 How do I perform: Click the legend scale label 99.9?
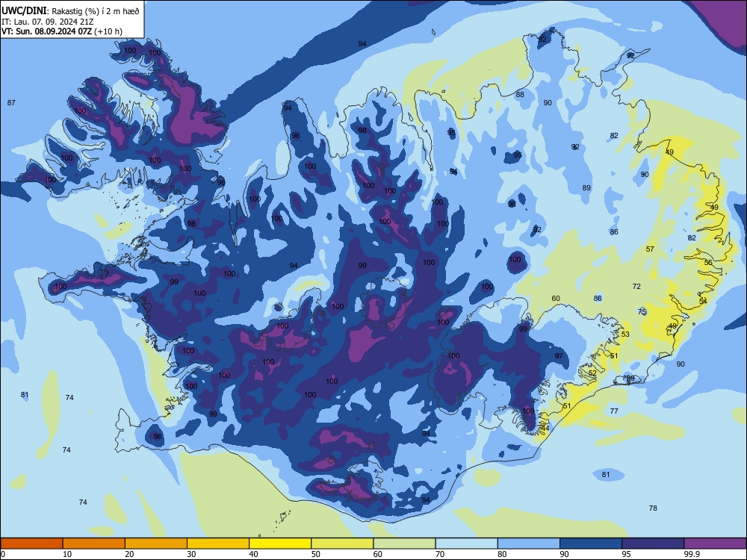(692, 554)
